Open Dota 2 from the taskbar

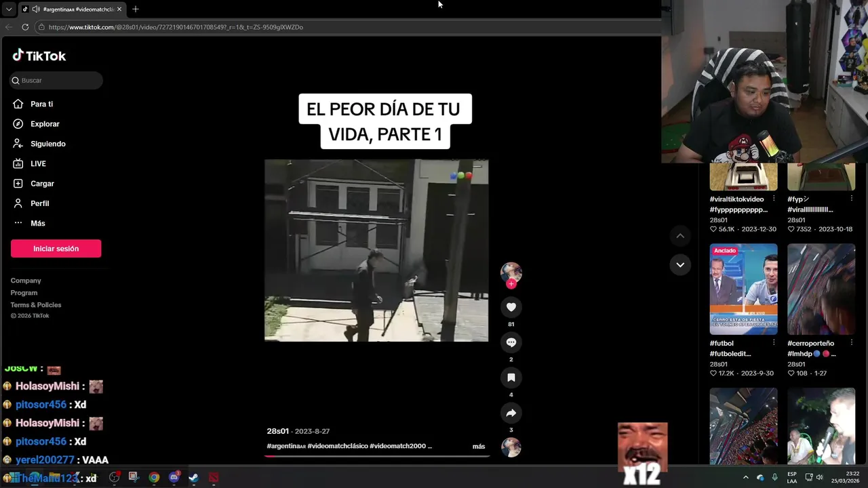pyautogui.click(x=214, y=477)
